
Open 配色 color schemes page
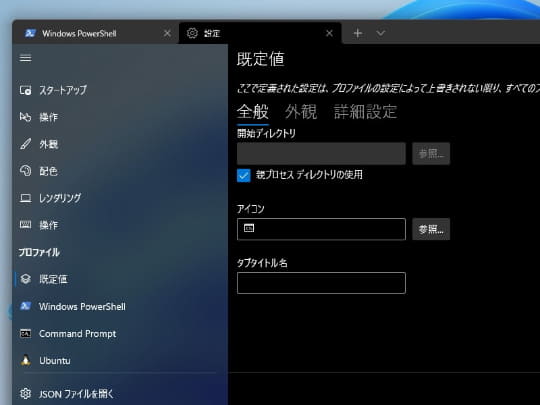click(120, 171)
